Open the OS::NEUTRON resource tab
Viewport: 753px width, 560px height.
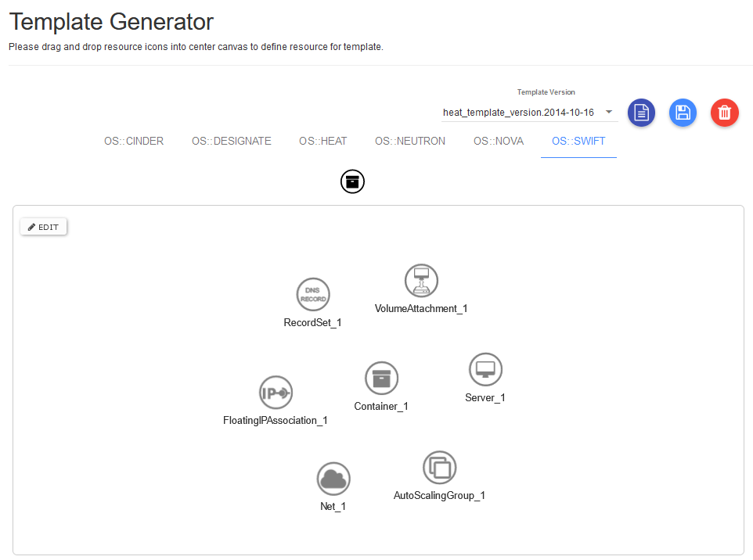click(409, 141)
